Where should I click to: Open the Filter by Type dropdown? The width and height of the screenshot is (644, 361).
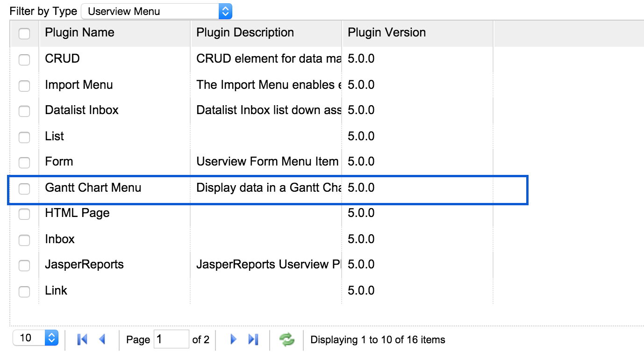point(156,11)
